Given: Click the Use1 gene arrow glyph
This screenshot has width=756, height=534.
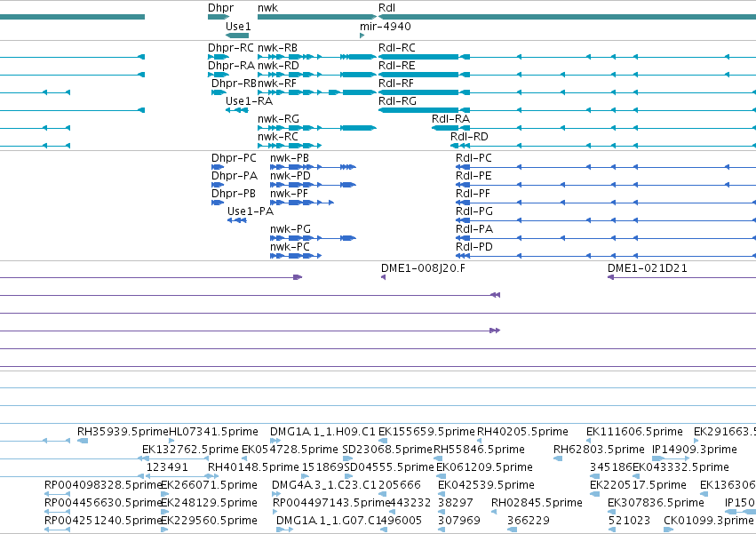Looking at the screenshot, I should (x=237, y=36).
